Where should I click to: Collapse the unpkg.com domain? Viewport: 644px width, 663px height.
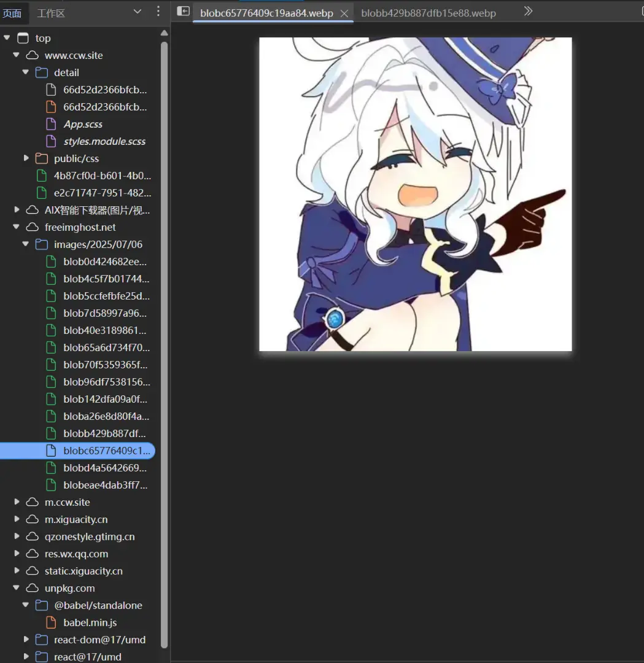click(x=16, y=587)
